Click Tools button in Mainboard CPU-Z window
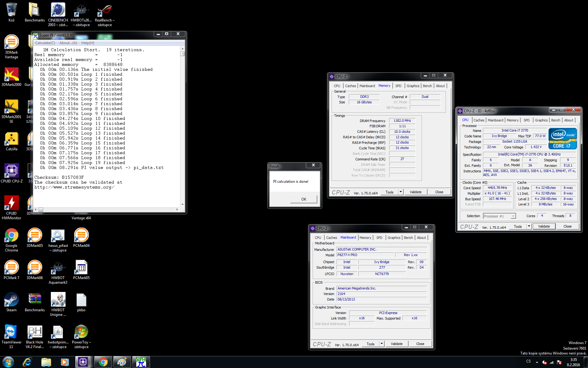This screenshot has width=588, height=368. 371,344
